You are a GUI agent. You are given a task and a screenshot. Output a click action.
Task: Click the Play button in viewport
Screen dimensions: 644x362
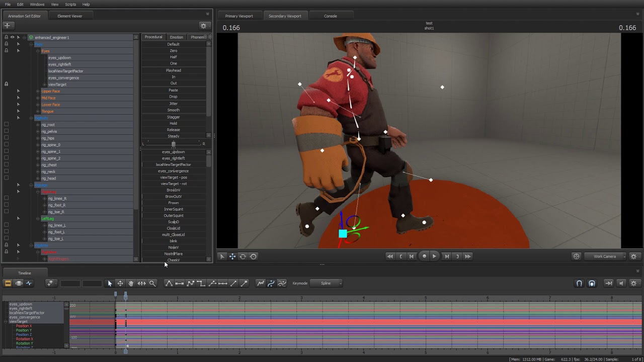pyautogui.click(x=435, y=256)
